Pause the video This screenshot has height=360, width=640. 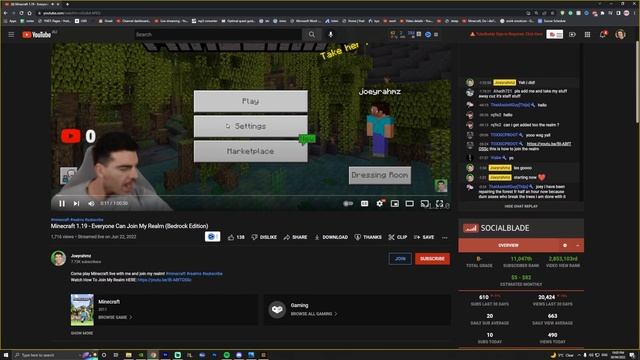[x=62, y=203]
